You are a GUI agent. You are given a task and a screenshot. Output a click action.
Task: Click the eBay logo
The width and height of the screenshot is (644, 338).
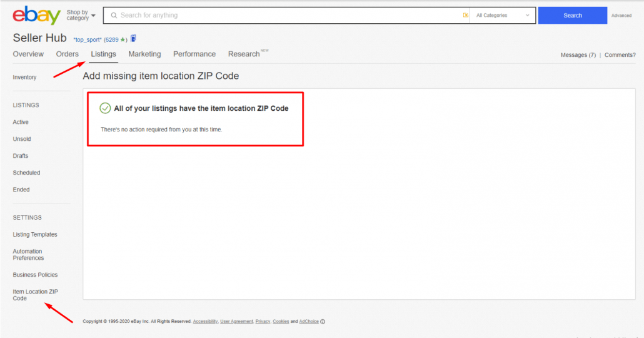tap(36, 15)
